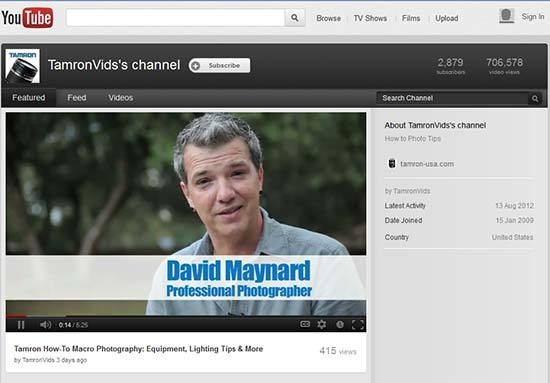
Task: Visit the tamron-usa.com website link
Action: [427, 164]
